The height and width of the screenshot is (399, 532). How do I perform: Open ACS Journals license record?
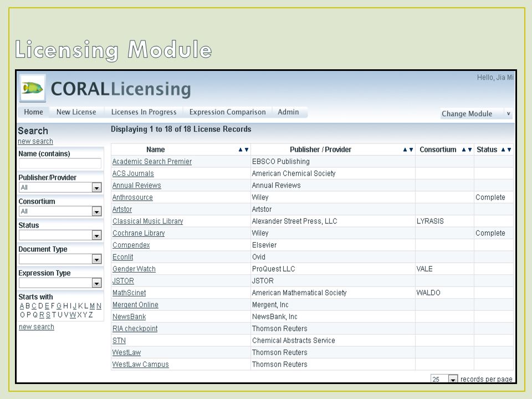[133, 173]
